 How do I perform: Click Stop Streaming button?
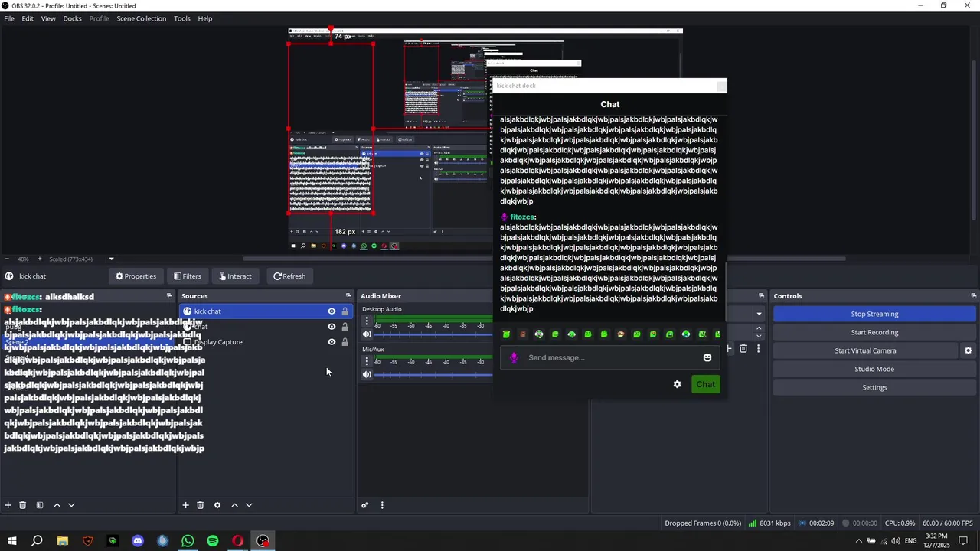pos(874,314)
